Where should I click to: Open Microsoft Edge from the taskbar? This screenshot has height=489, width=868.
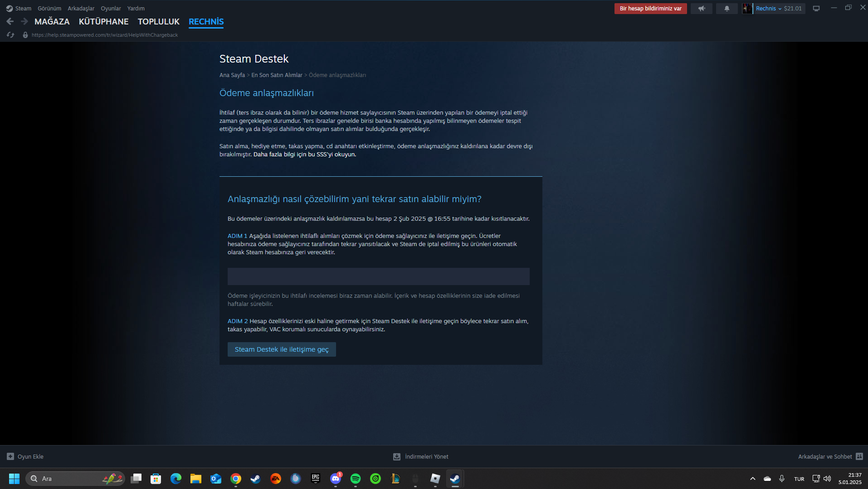(x=176, y=479)
